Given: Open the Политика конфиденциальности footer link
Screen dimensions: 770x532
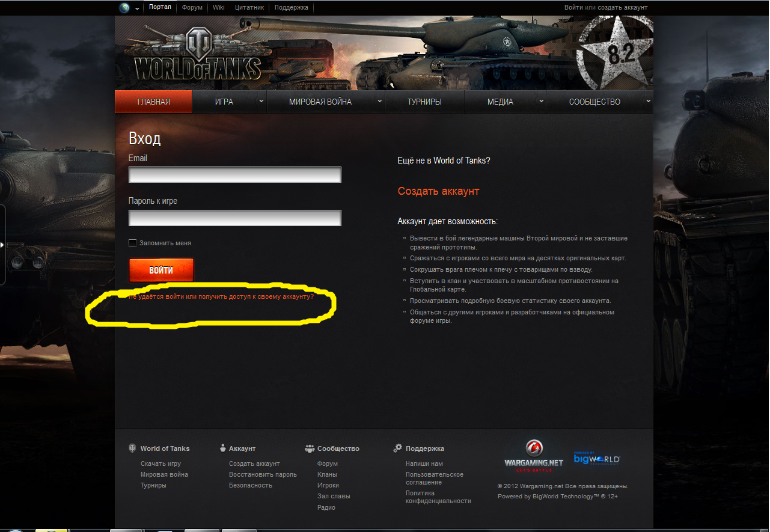Looking at the screenshot, I should tap(438, 497).
